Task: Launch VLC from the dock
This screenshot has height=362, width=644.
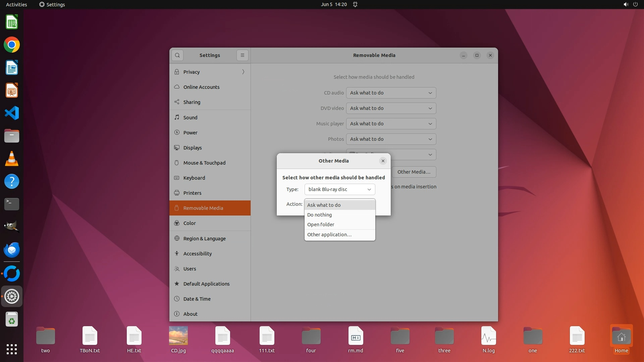Action: [12, 159]
